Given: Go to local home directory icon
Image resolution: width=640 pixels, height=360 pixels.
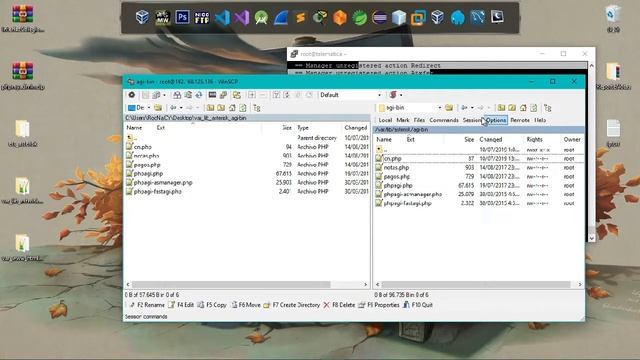Looking at the screenshot, I should (232, 108).
